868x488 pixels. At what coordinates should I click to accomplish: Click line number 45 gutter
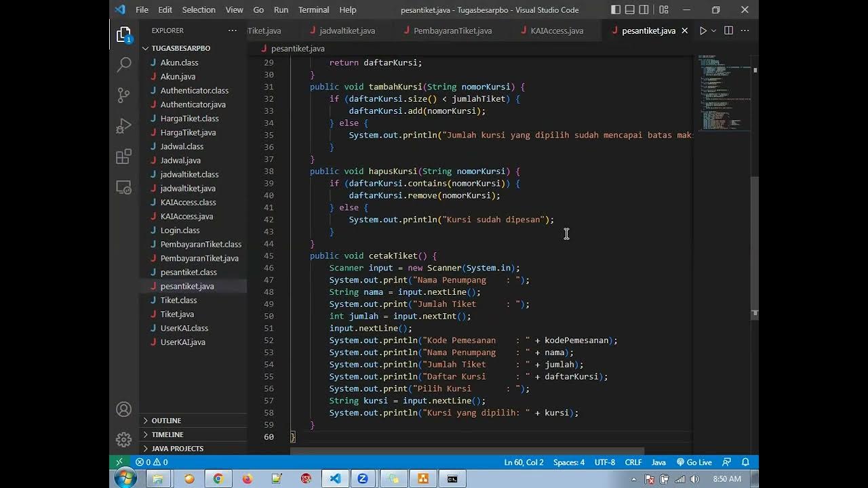point(269,256)
